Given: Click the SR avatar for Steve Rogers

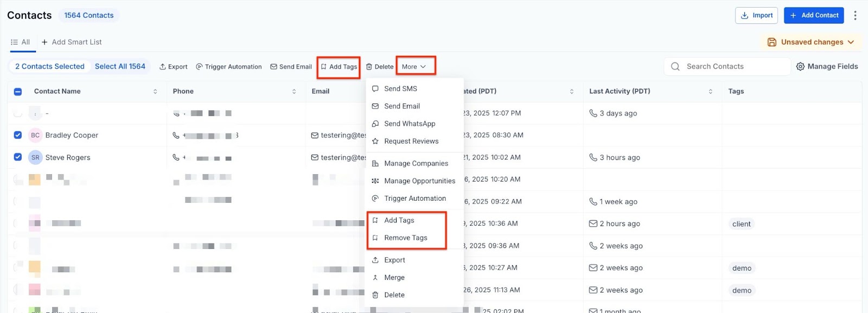Looking at the screenshot, I should click(35, 157).
